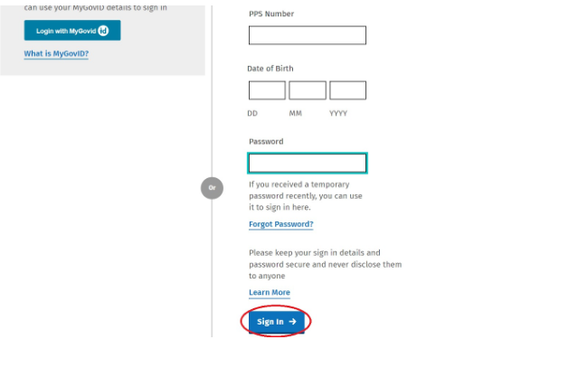This screenshot has height=368, width=588.
Task: Select the month box above MM
Action: [308, 90]
